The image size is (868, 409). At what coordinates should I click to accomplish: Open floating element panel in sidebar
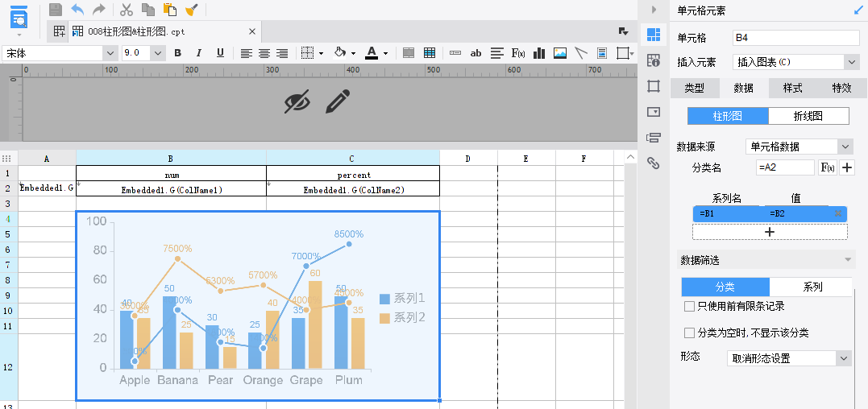click(654, 86)
